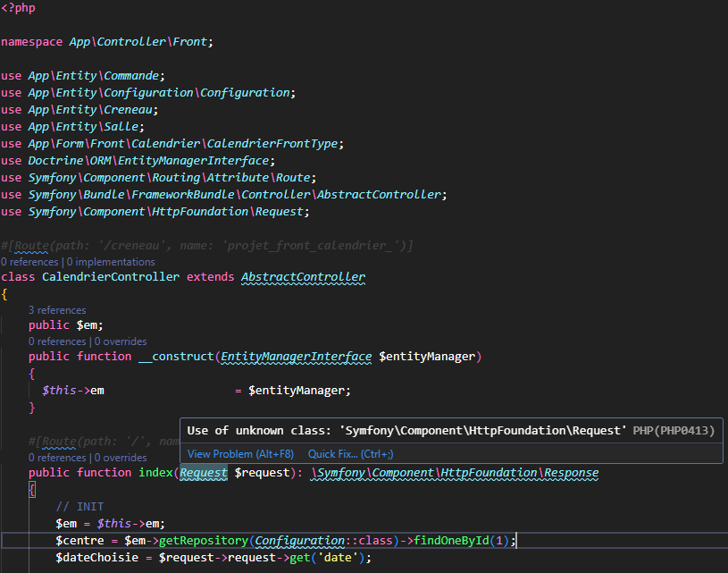Open the 3 references code lens

(x=57, y=310)
